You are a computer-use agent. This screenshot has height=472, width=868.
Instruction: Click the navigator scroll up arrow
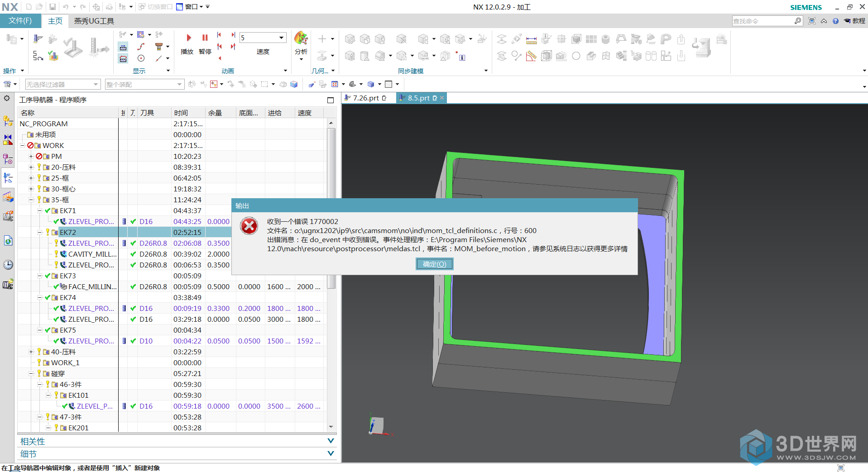tap(331, 123)
